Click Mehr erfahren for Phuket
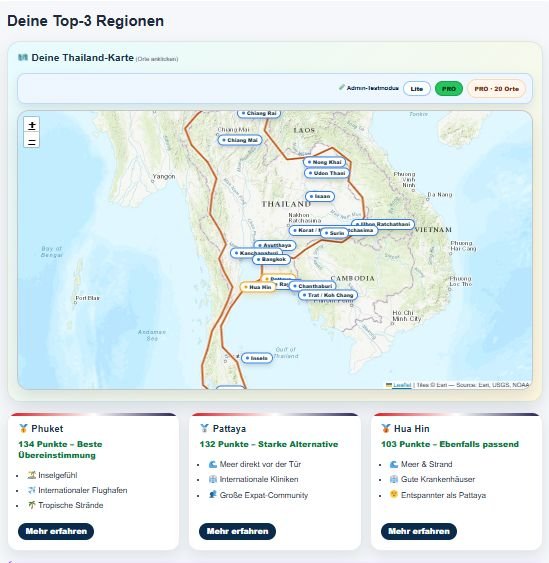Screen dimensions: 549x563 pos(56,531)
